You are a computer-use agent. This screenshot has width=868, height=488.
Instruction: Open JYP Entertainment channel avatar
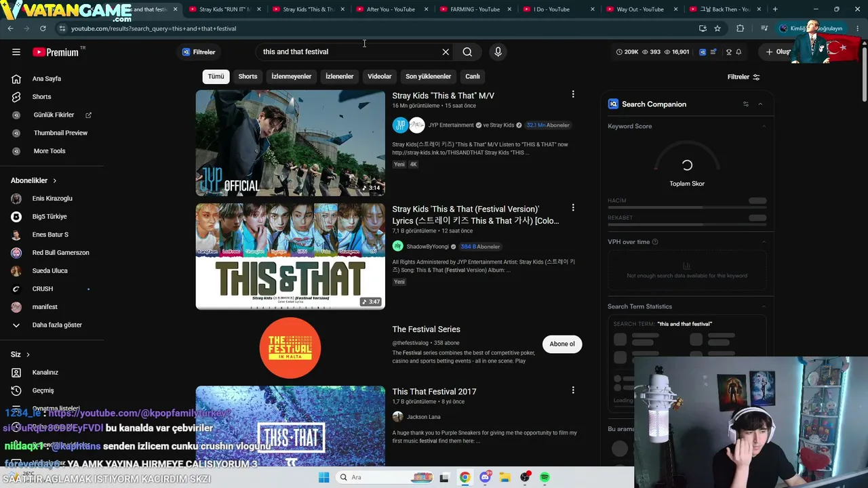[400, 125]
